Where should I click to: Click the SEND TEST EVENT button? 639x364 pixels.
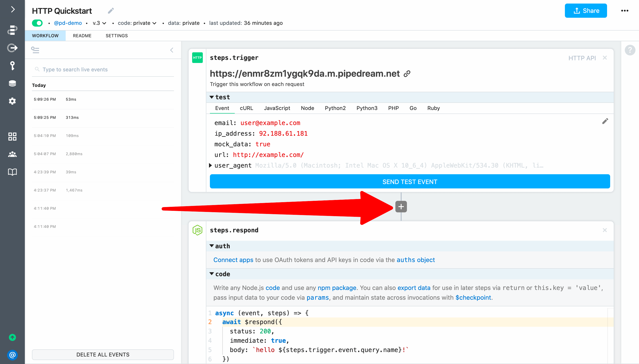tap(410, 181)
